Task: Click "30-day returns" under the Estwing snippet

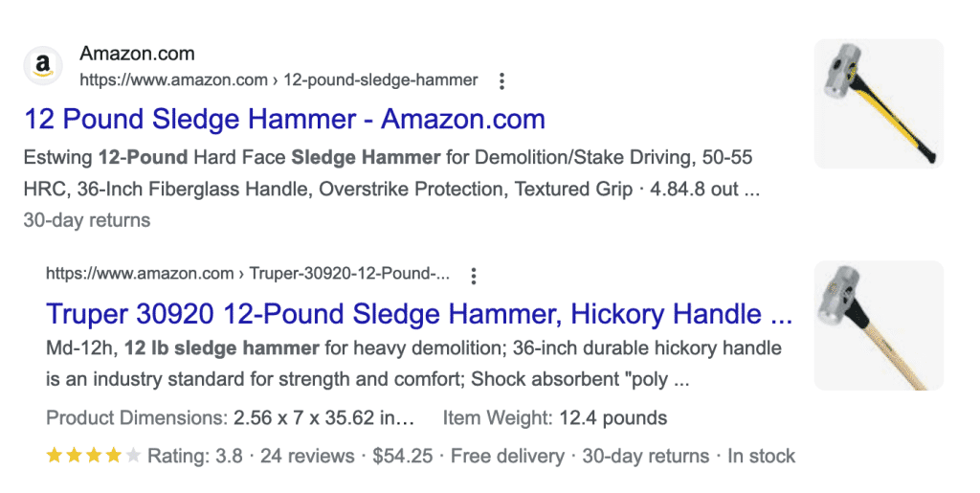Action: tap(87, 220)
